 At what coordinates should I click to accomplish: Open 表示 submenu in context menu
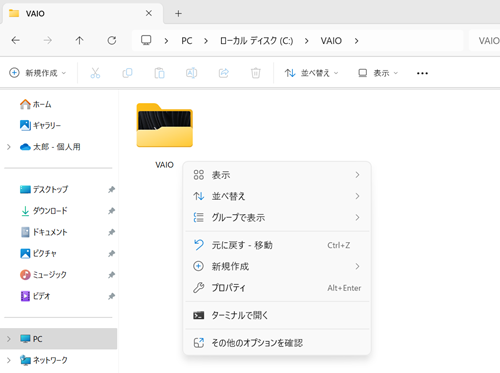click(277, 175)
